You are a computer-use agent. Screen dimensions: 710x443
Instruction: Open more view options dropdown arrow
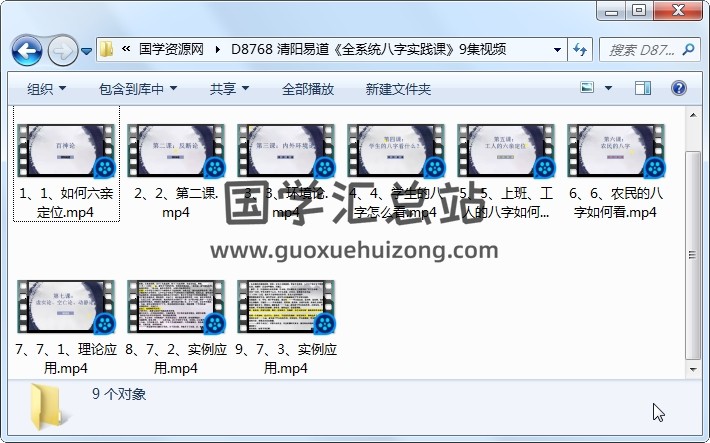[608, 88]
